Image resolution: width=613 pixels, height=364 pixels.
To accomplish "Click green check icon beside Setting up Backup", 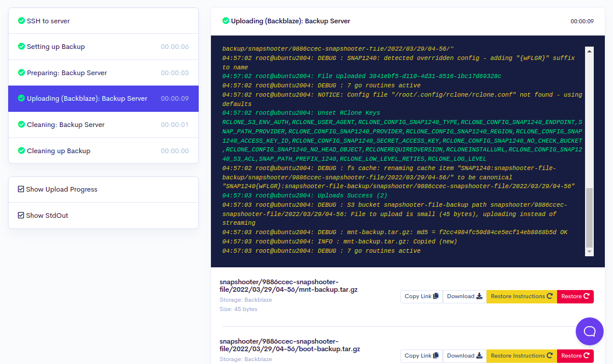I will tap(22, 47).
